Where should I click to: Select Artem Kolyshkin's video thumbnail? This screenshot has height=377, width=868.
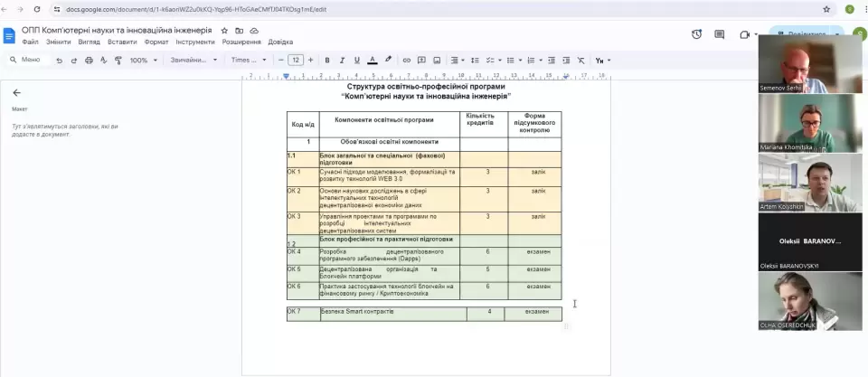pos(810,183)
